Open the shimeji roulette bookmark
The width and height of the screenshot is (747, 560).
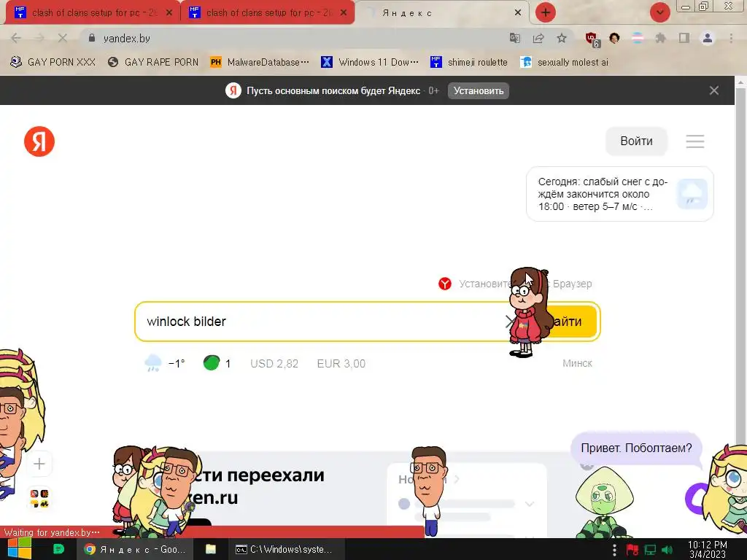coord(469,63)
